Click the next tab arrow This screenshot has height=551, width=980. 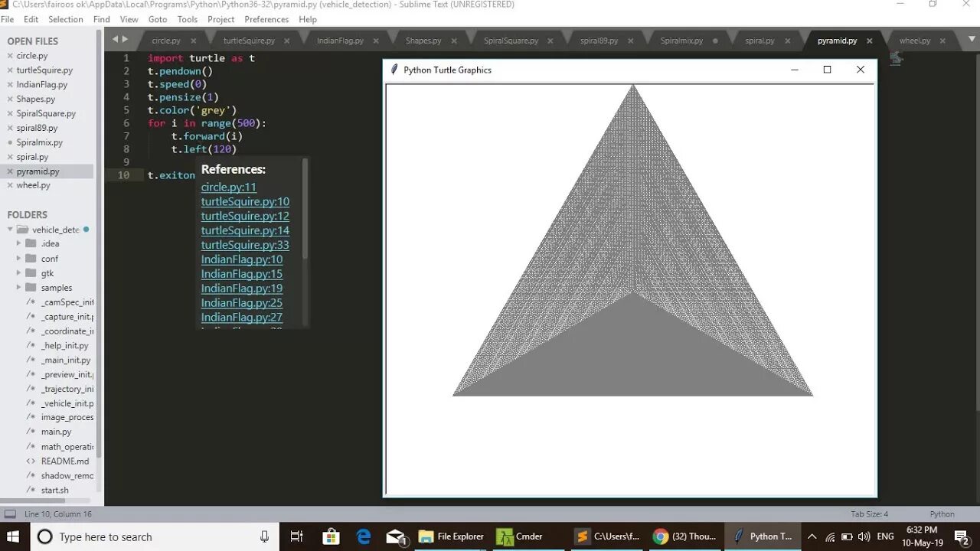pyautogui.click(x=126, y=39)
